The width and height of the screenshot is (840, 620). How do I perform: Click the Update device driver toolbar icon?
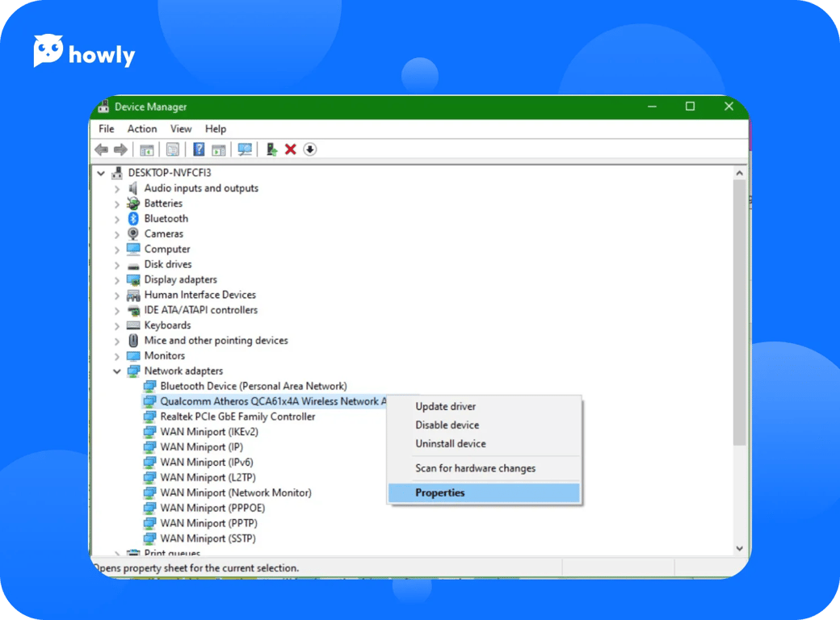pos(271,149)
